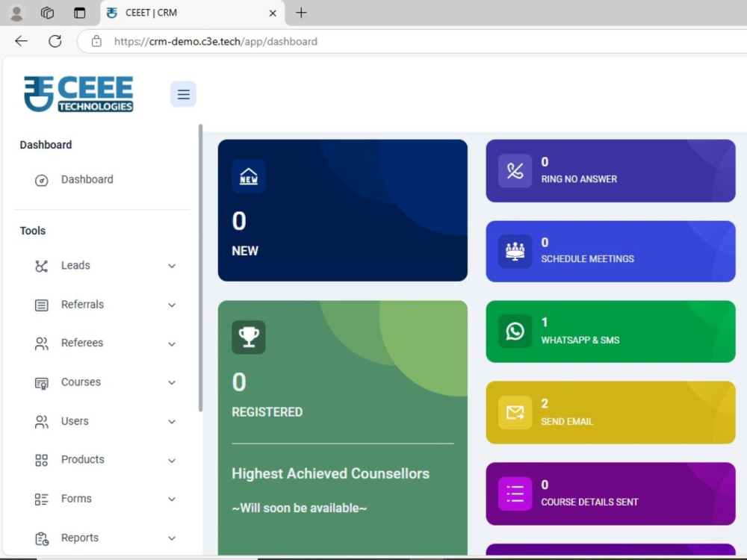Image resolution: width=747 pixels, height=560 pixels.
Task: Expand the Courses chevron
Action: pyautogui.click(x=172, y=383)
